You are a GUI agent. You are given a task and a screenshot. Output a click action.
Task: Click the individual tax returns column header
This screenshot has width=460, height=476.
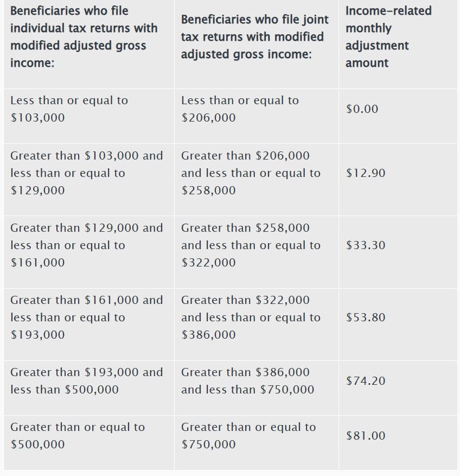coord(84,37)
